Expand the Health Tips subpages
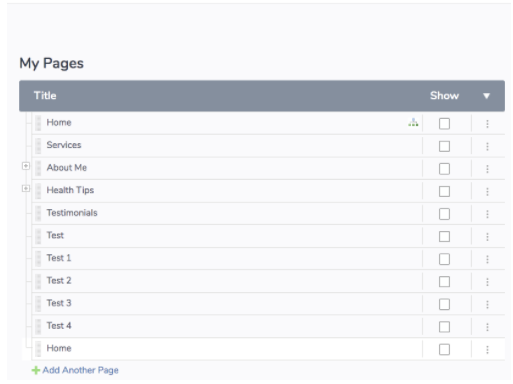The image size is (513, 384). (x=26, y=188)
